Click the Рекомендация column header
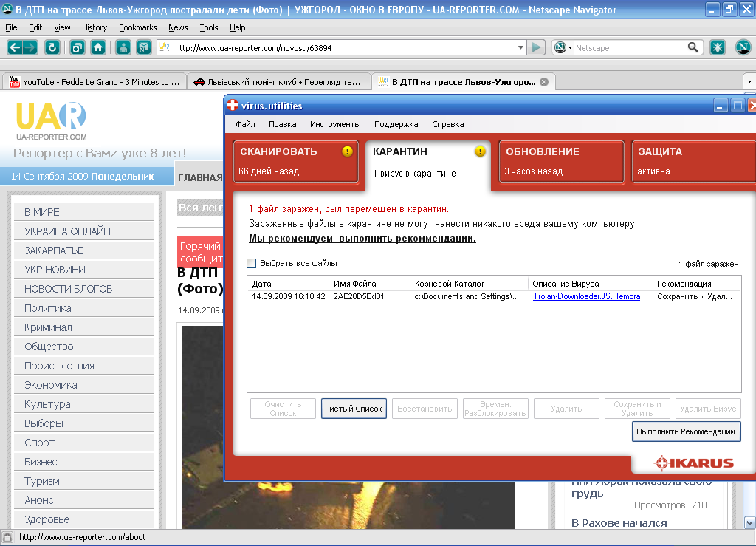The width and height of the screenshot is (756, 546). (x=697, y=284)
